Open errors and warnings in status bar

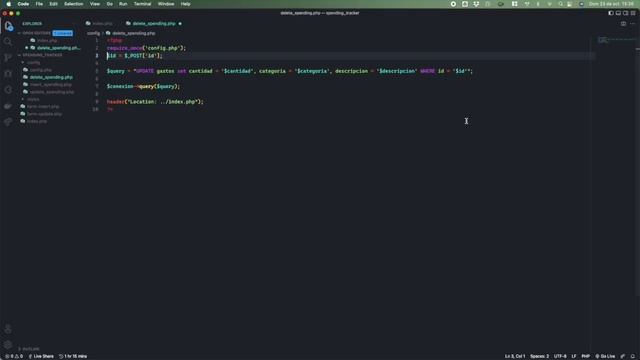(x=14, y=356)
